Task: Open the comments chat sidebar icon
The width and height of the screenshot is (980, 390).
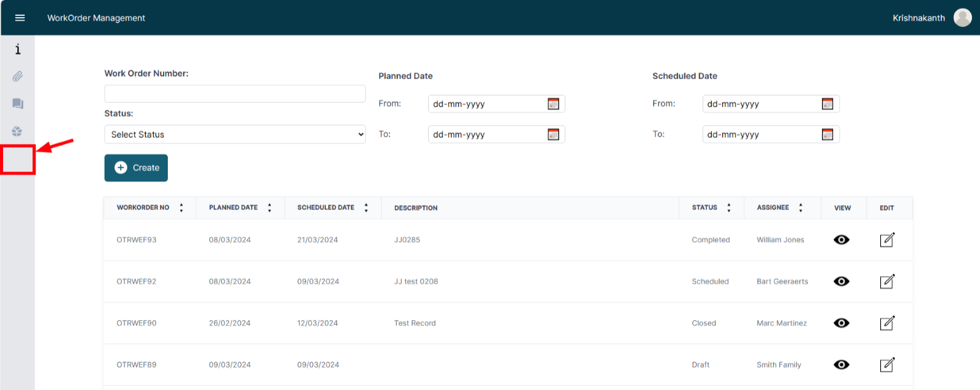Action: 18,104
